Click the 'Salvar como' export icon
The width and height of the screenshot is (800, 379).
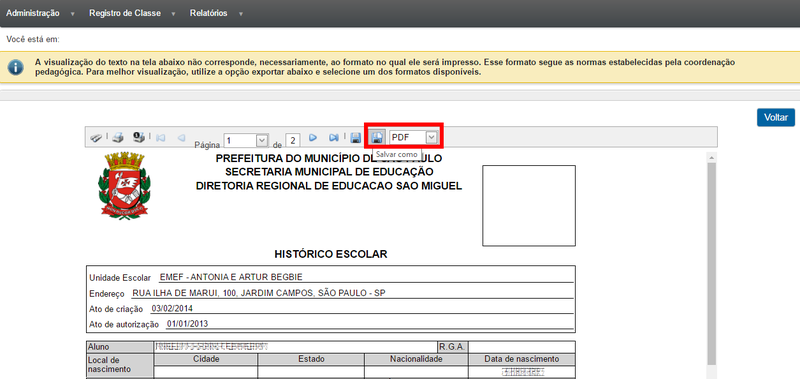378,137
